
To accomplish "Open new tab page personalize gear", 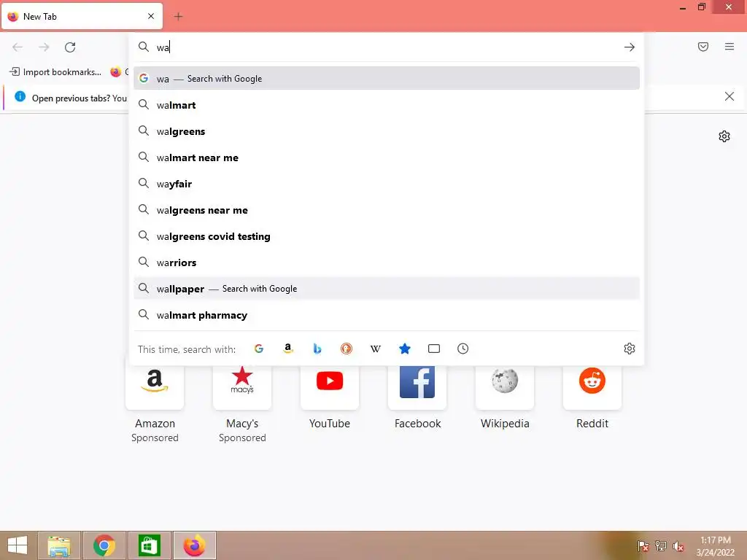I will click(724, 136).
